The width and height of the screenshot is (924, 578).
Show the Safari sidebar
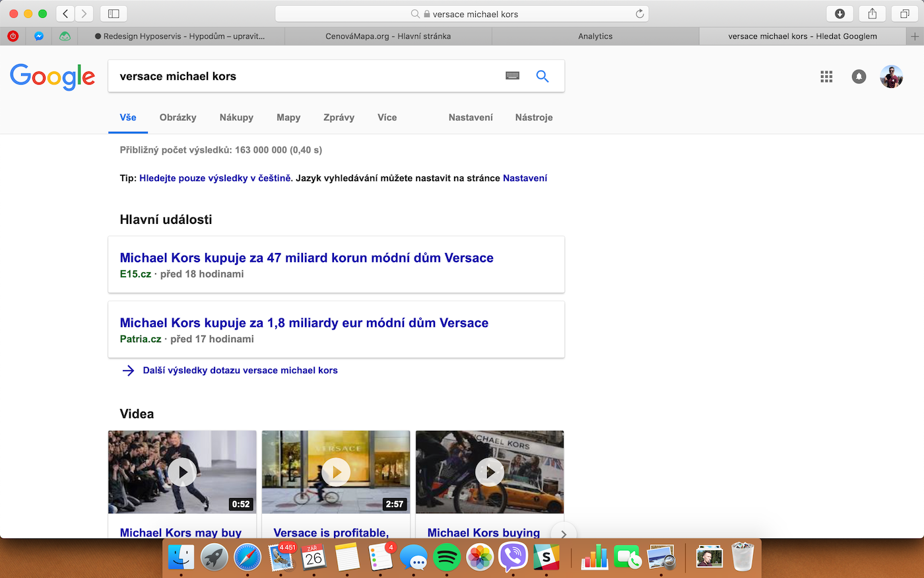[114, 13]
